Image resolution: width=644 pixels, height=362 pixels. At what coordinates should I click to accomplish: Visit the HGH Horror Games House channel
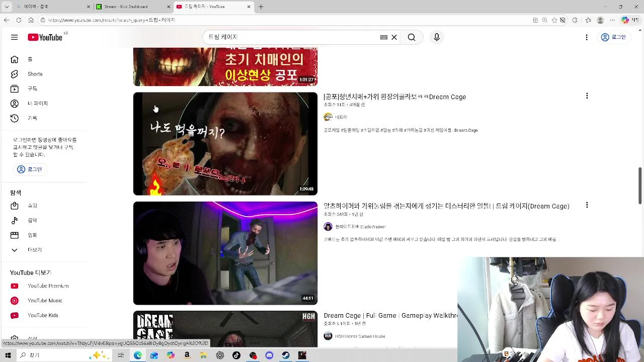coord(360,336)
